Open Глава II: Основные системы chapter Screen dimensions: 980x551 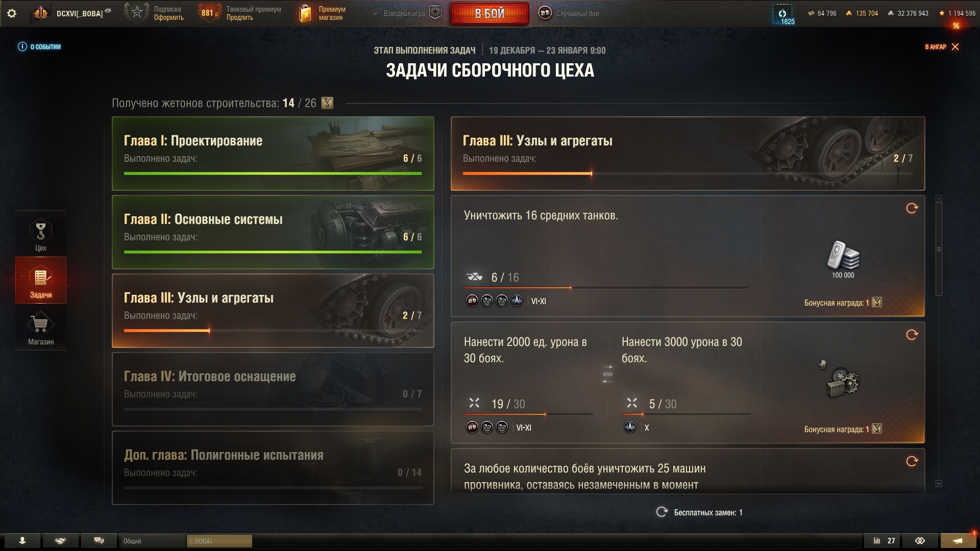tap(273, 232)
